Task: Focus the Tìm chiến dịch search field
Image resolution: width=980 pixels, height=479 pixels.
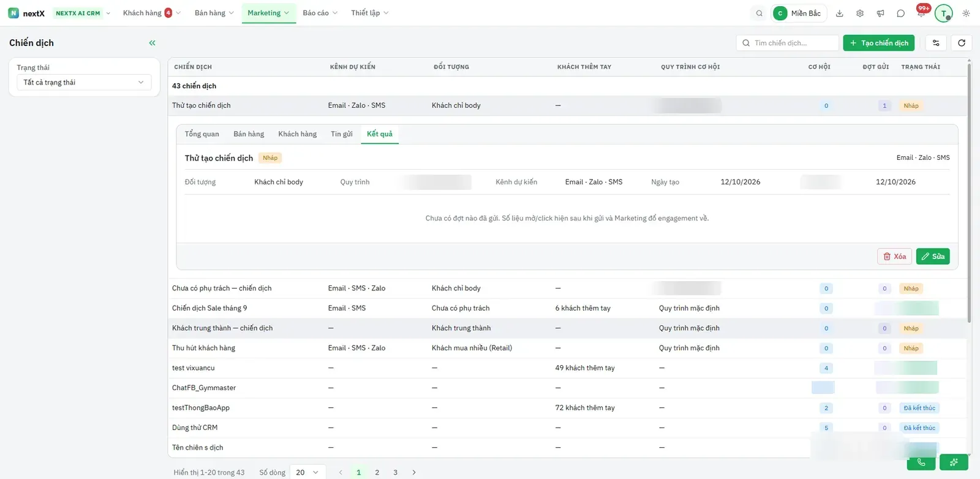Action: pyautogui.click(x=788, y=43)
